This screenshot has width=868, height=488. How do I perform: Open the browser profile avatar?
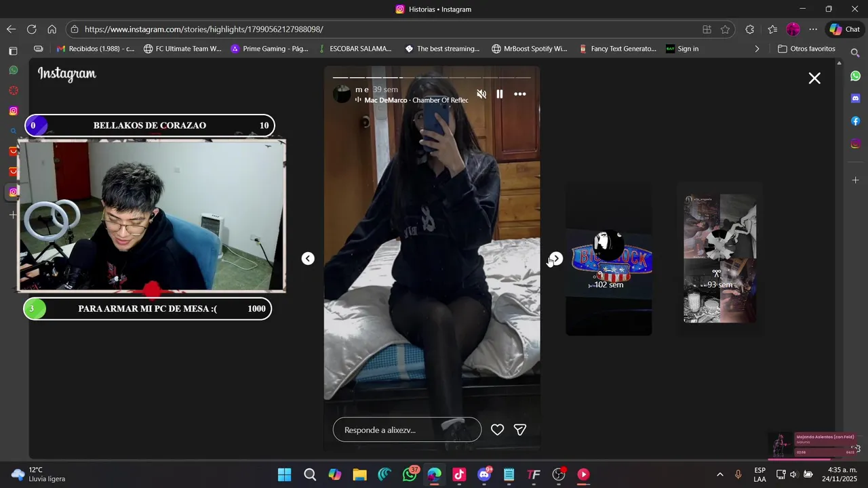click(793, 29)
